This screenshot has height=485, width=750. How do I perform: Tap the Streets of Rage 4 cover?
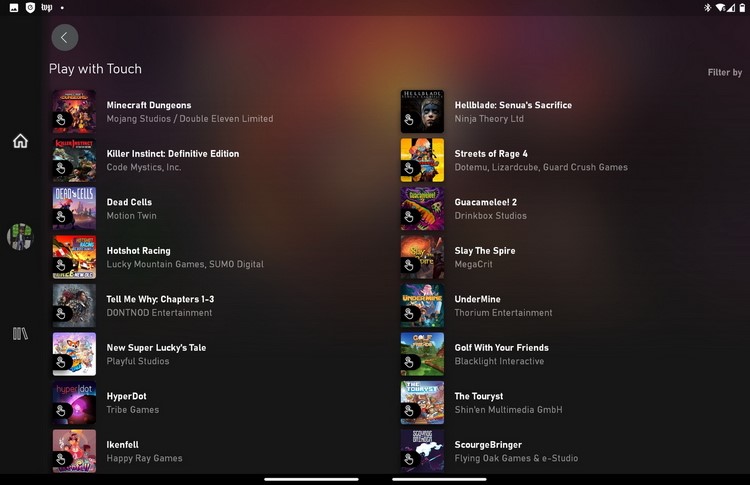pos(422,160)
